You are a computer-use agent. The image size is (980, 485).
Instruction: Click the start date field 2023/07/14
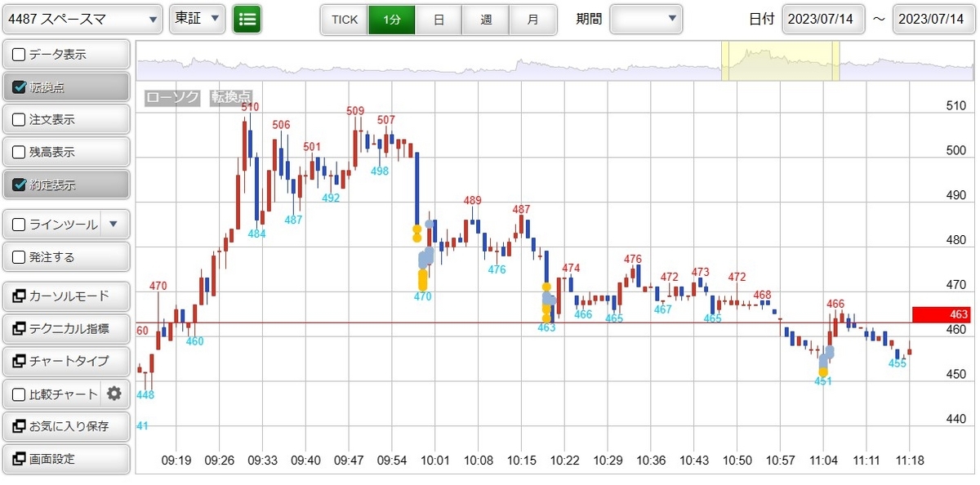823,19
